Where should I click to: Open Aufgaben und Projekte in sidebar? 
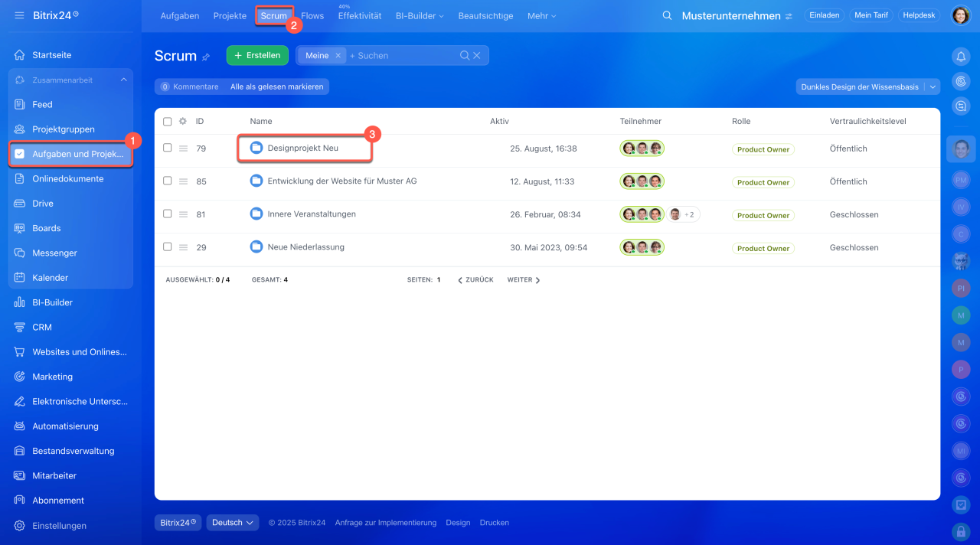coord(70,154)
